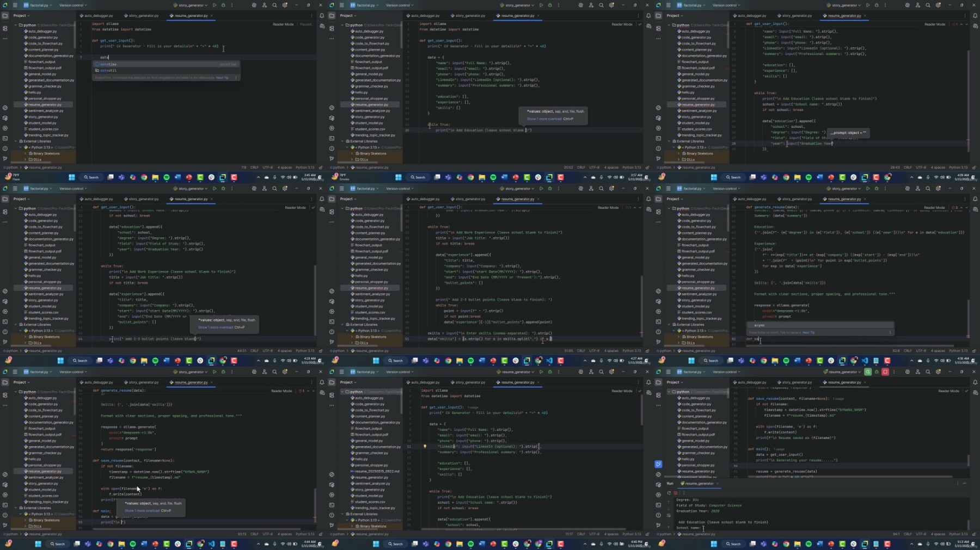
Task: Open the 79°F Haze weather widget on taskbar
Action: tap(11, 177)
